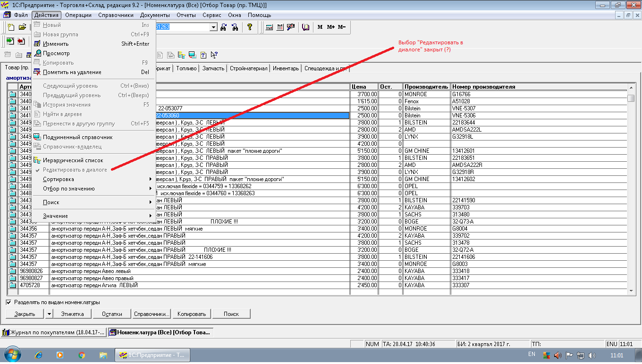Select 'Иерархический список' in the menu
This screenshot has height=364, width=642.
pyautogui.click(x=73, y=160)
